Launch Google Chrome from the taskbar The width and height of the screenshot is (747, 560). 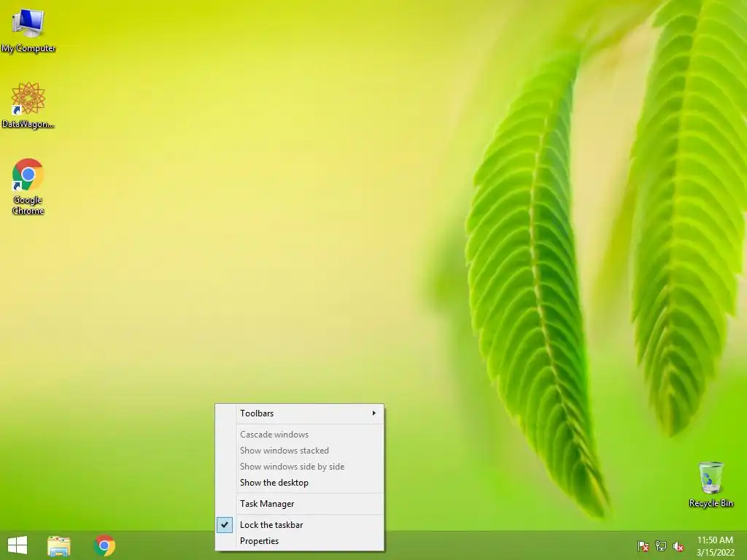click(104, 545)
